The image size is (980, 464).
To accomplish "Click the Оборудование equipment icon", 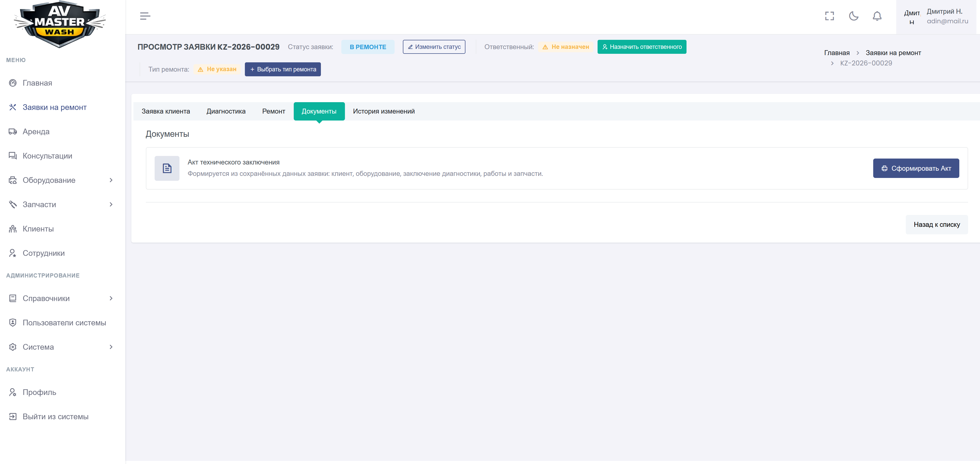I will click(13, 181).
